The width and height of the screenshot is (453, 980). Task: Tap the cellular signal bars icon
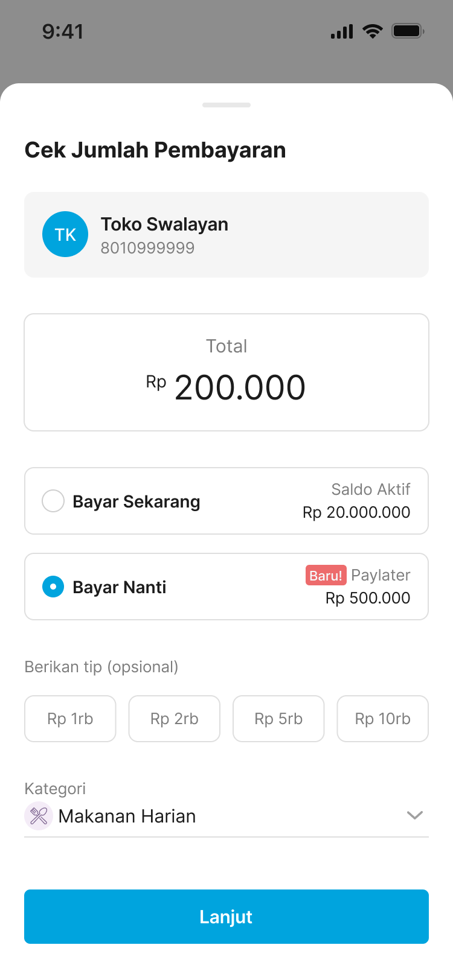(x=342, y=31)
